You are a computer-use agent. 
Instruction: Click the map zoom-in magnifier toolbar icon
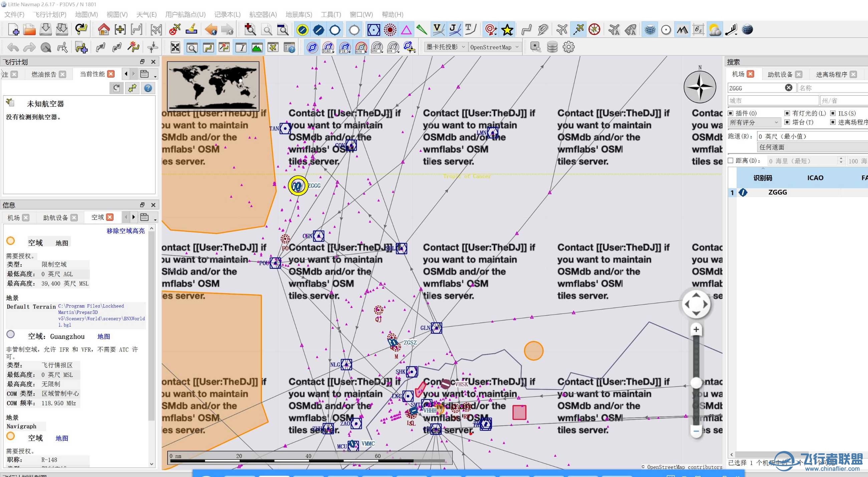(250, 30)
